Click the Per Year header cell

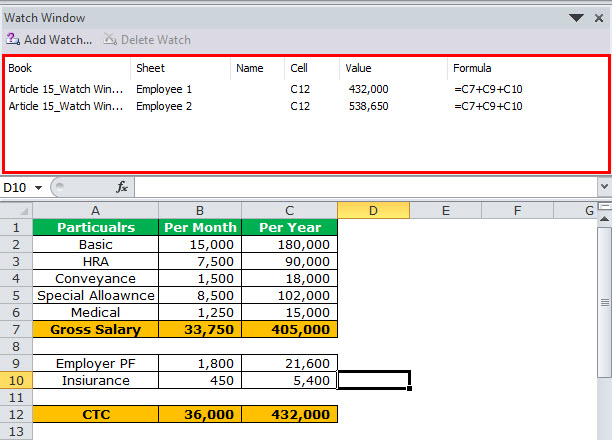pyautogui.click(x=290, y=228)
